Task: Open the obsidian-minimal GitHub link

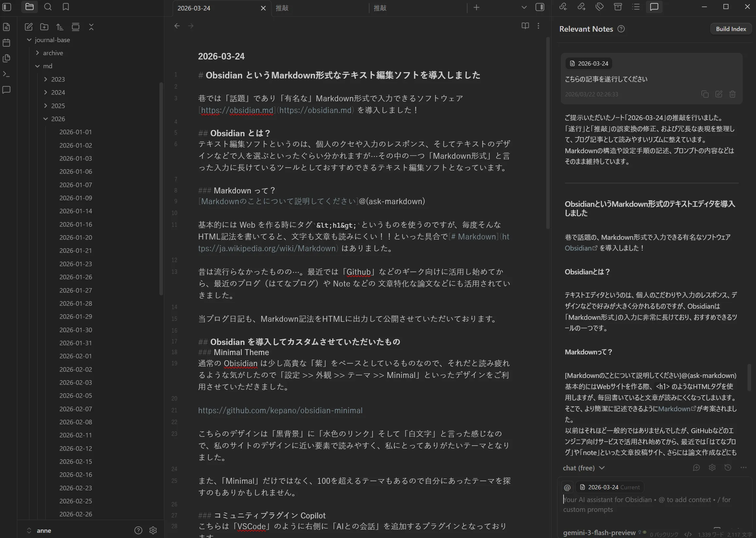Action: pos(280,410)
